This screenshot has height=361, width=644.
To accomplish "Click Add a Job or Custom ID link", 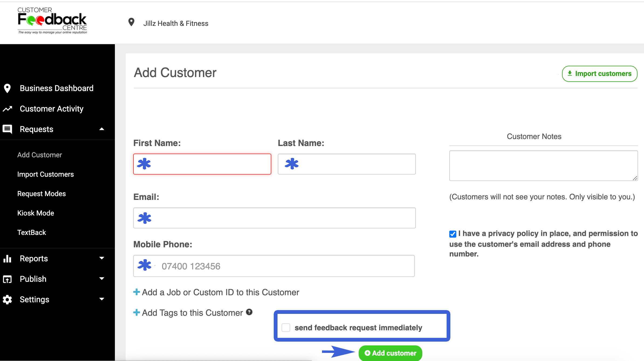I will 217,292.
